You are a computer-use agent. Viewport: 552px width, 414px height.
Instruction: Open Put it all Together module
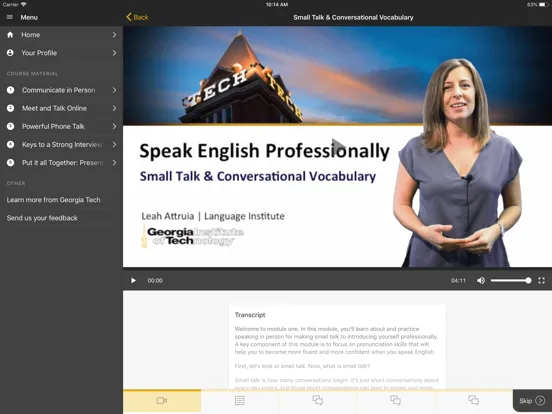click(61, 163)
